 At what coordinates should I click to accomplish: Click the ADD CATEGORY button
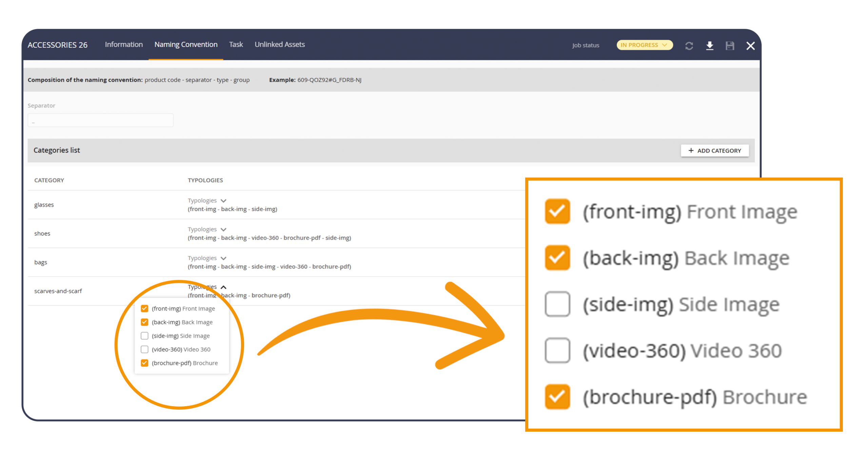point(714,151)
